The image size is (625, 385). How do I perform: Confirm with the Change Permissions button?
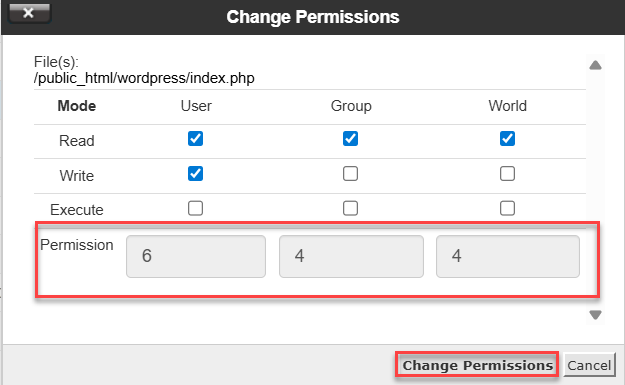coord(477,365)
